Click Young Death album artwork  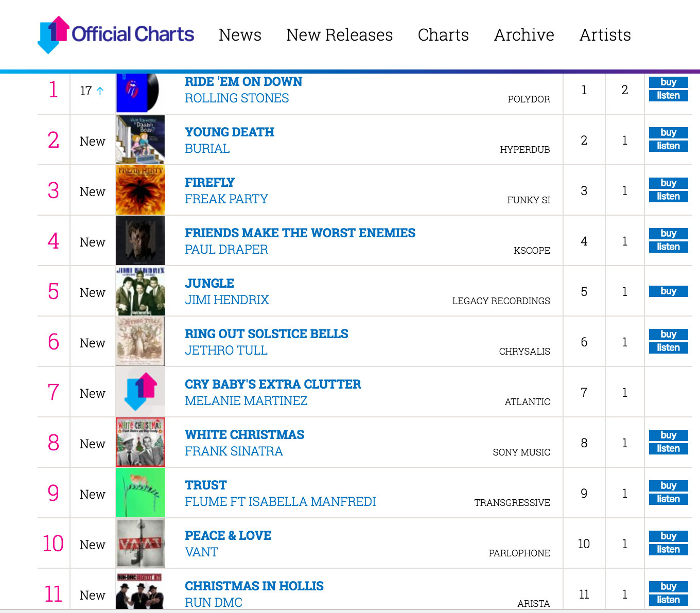tap(141, 139)
